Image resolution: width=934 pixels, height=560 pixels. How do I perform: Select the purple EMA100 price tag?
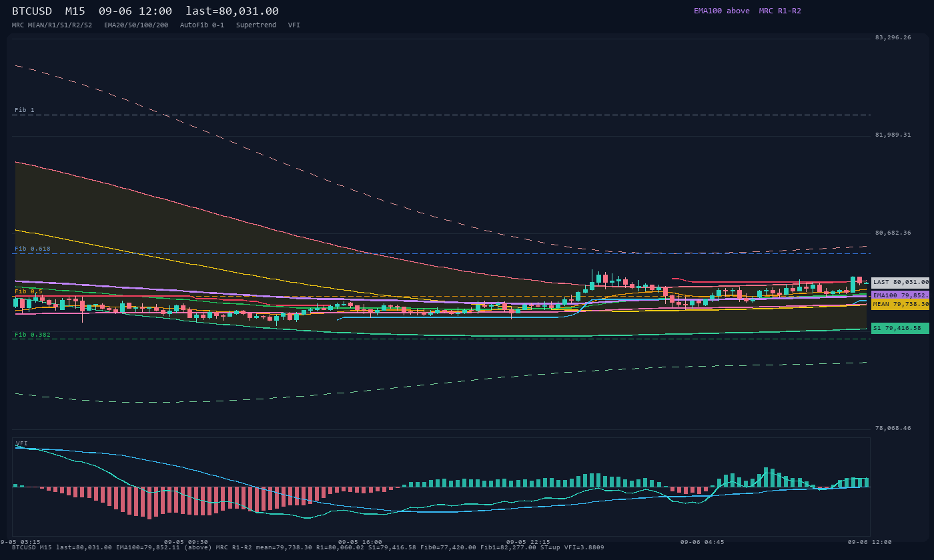pos(900,295)
